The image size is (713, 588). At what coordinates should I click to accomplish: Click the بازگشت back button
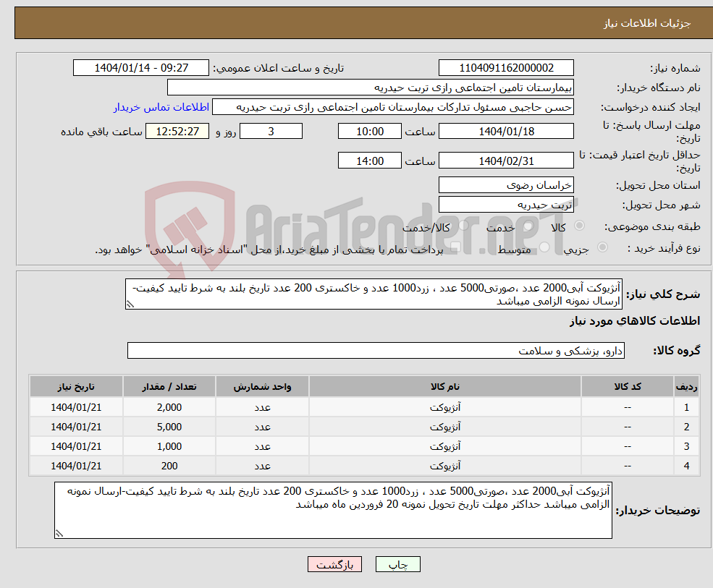334,564
